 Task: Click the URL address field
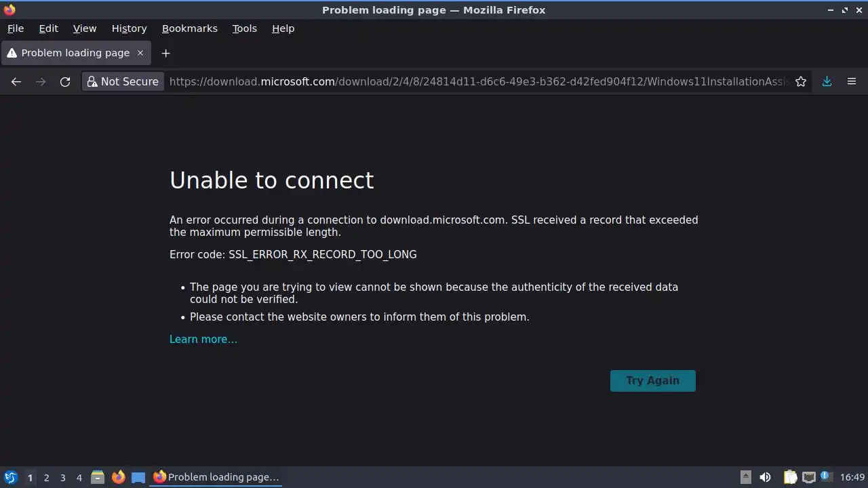click(x=478, y=81)
